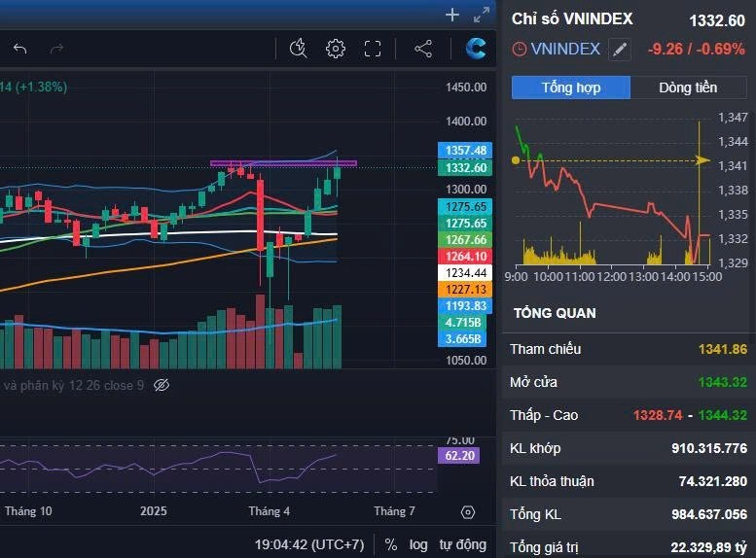Toggle indicator visibility eye icon
Image resolution: width=756 pixels, height=558 pixels.
[162, 385]
